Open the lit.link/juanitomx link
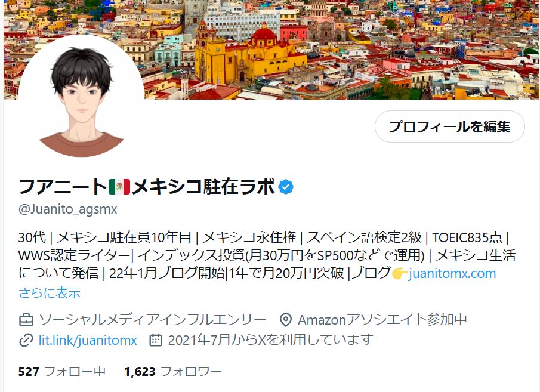This screenshot has height=392, width=540. (x=88, y=340)
